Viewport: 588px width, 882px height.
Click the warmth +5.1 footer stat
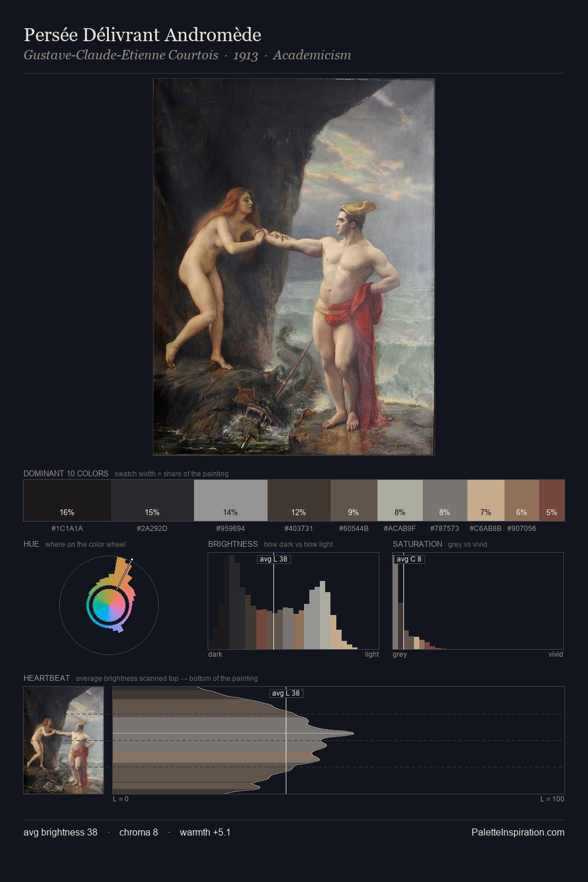click(x=205, y=832)
